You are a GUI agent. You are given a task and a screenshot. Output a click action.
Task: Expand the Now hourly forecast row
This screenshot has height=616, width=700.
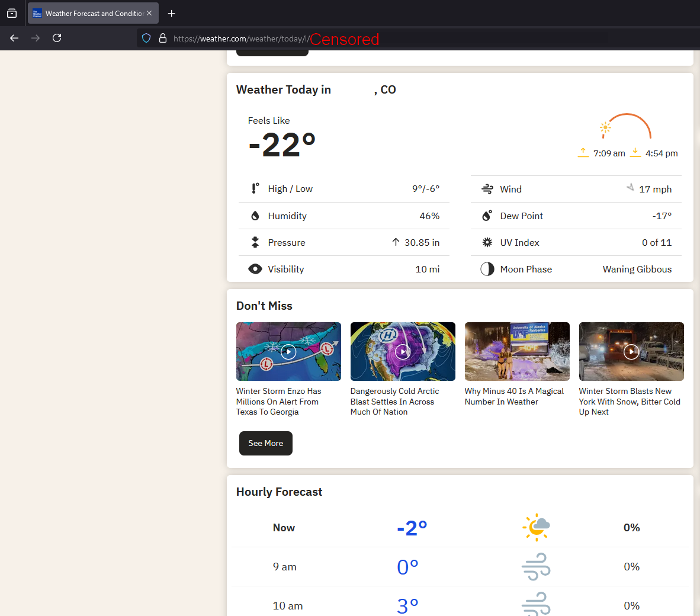460,528
